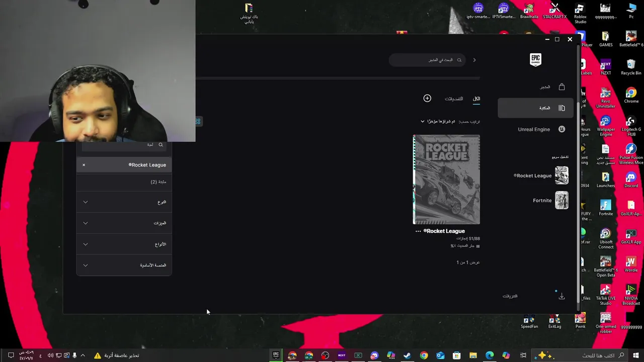
Task: Select the الكل tab
Action: point(476,99)
